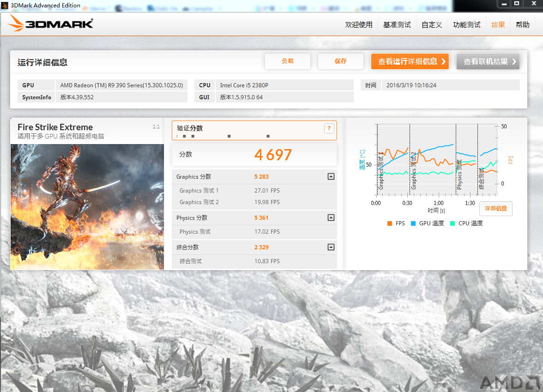Switch to the 基准测试 tab
The height and width of the screenshot is (392, 543).
[x=397, y=24]
